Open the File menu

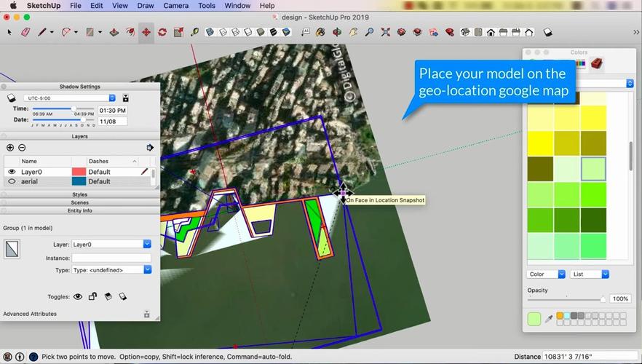pos(76,6)
